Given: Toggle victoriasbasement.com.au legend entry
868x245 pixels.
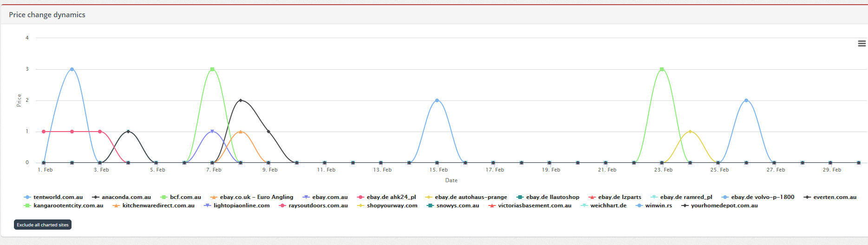Looking at the screenshot, I should pos(530,205).
